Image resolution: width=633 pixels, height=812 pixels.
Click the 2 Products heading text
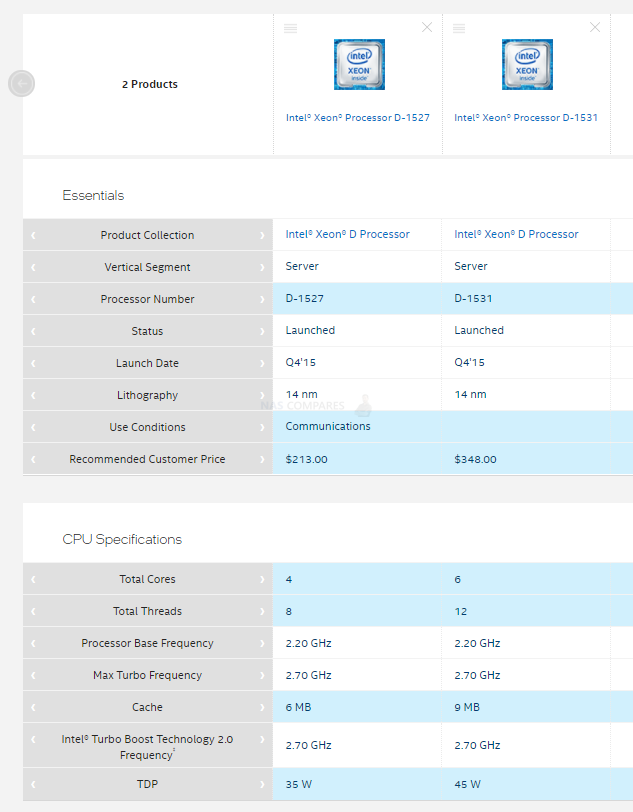coord(150,84)
